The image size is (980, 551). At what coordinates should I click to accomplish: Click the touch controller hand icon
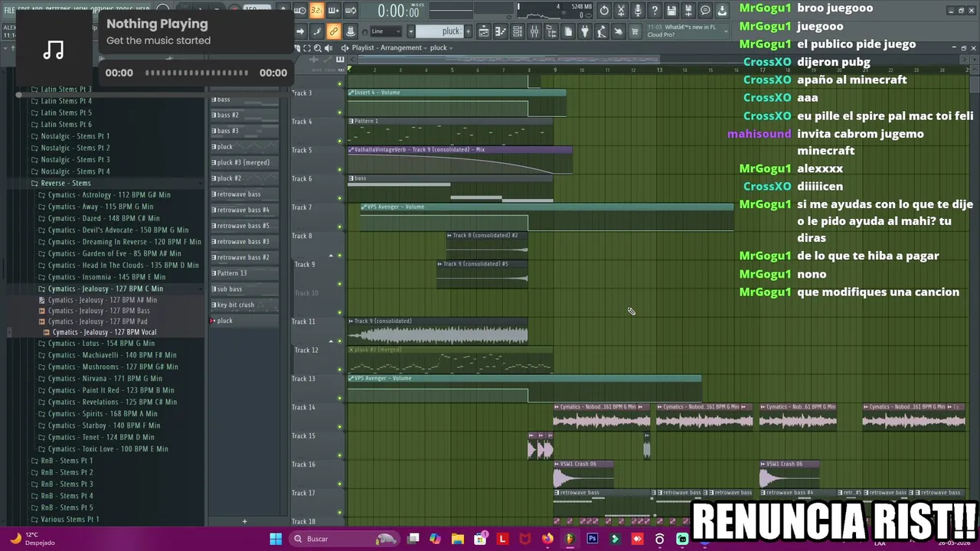618,31
